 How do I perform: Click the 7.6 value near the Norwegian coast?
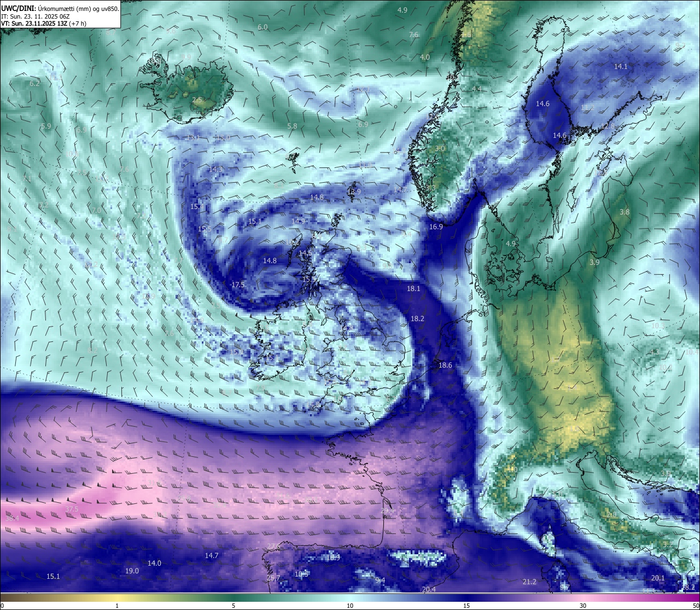[x=413, y=34]
